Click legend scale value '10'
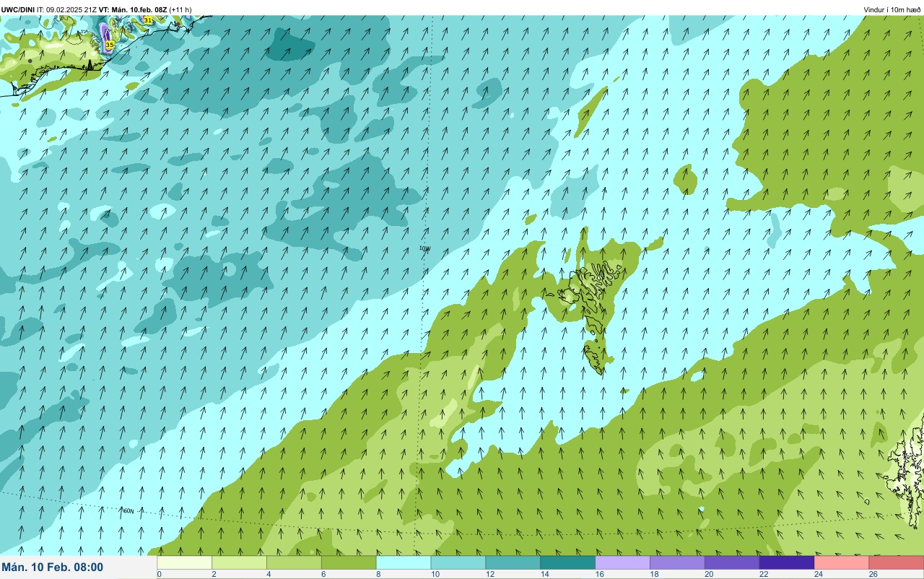This screenshot has width=924, height=579. click(435, 574)
